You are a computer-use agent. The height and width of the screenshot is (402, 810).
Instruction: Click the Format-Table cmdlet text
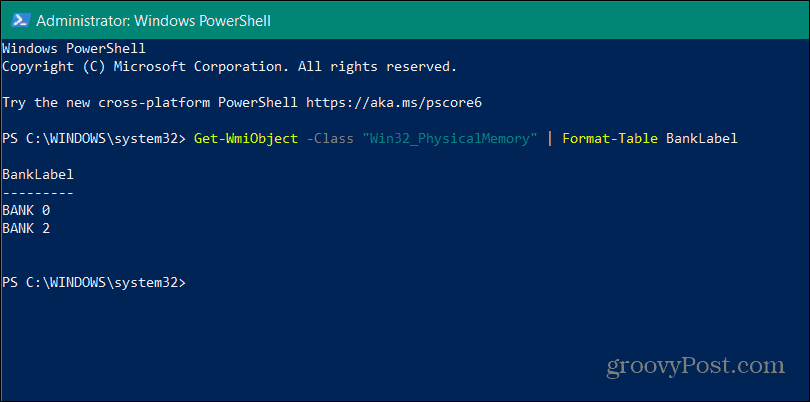(609, 139)
